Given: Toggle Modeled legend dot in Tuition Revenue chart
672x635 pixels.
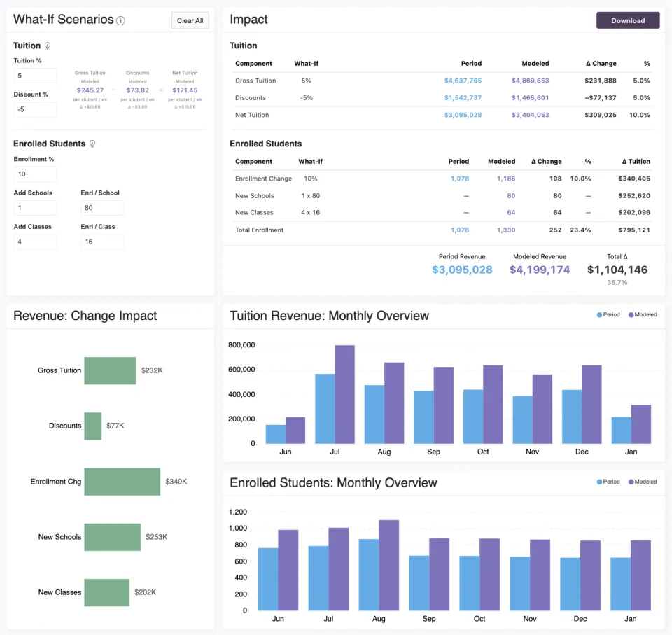Looking at the screenshot, I should 631,315.
